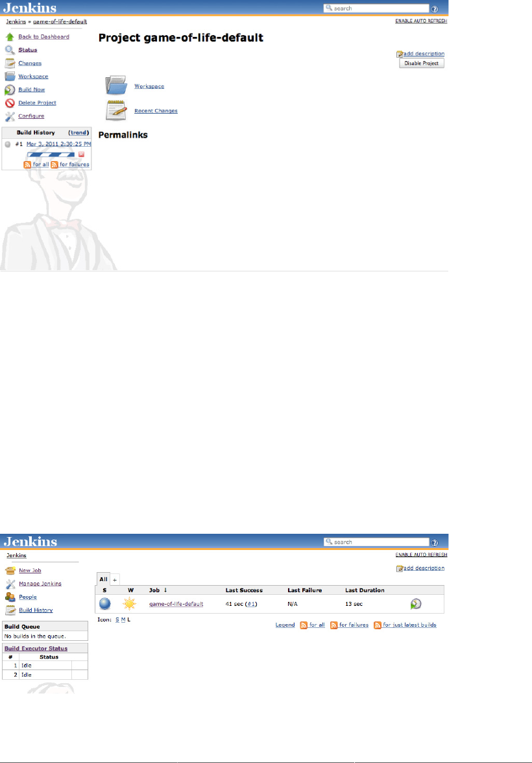Click the Jenkins logo in the dashboard header

pos(30,542)
